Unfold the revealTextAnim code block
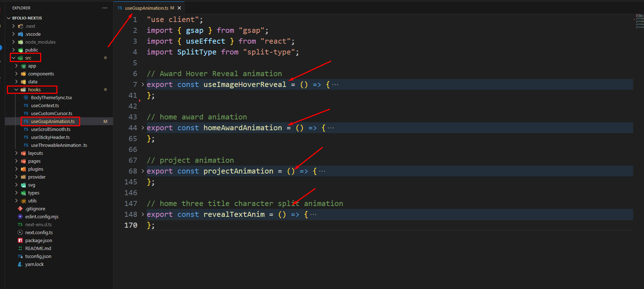This screenshot has width=644, height=289. pyautogui.click(x=143, y=214)
